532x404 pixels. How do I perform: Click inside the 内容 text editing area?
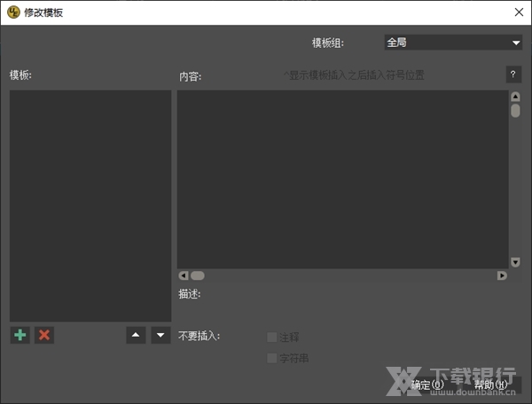pos(342,179)
